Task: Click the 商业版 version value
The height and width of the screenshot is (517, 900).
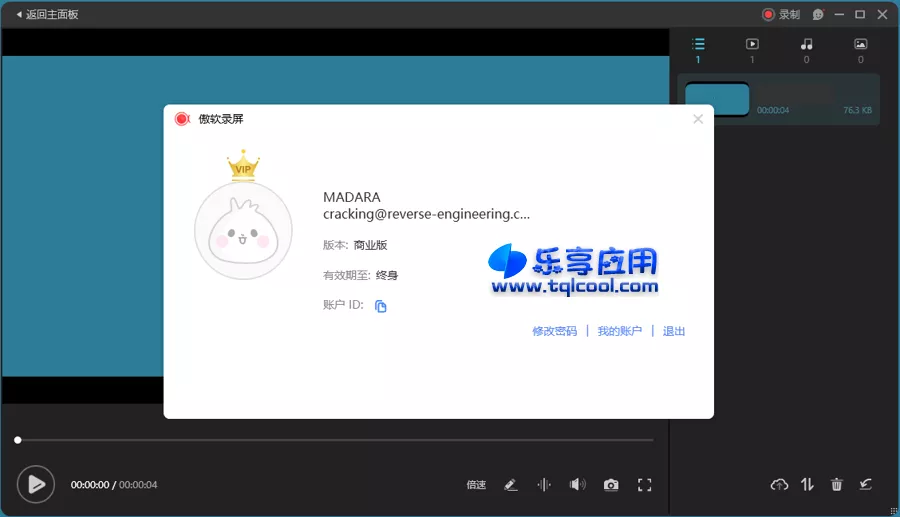Action: [x=370, y=245]
